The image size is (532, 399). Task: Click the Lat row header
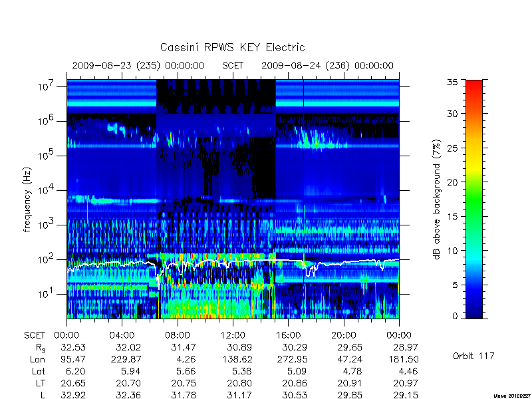39,372
